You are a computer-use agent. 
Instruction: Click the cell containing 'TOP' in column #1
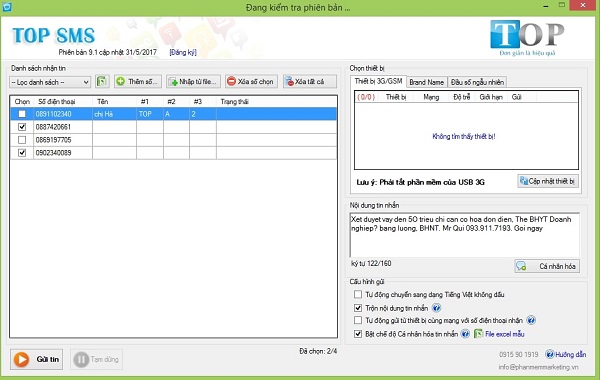[150, 114]
